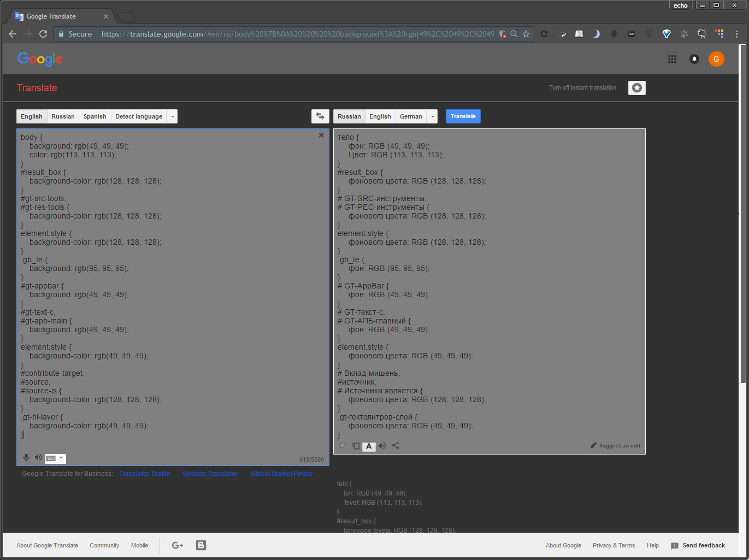Click the book extension icon
The width and height of the screenshot is (749, 560).
(579, 34)
